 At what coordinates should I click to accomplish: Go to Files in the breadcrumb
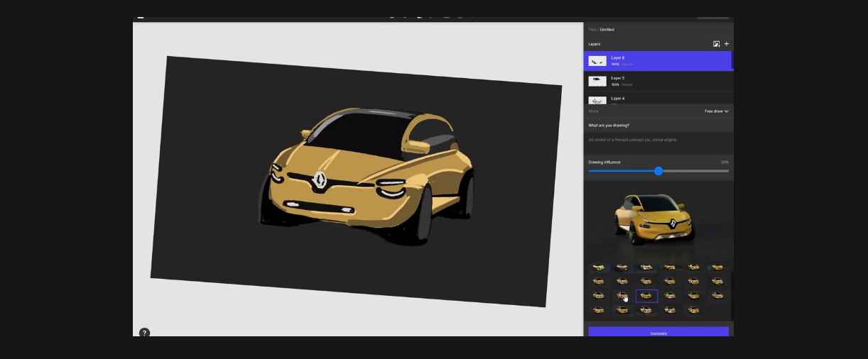[592, 30]
